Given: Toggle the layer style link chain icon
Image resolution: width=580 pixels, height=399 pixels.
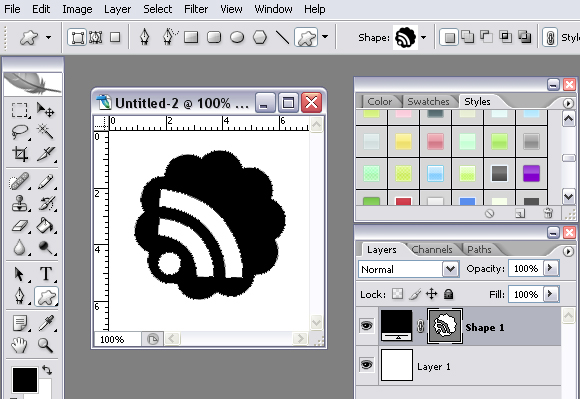Looking at the screenshot, I should tap(550, 37).
